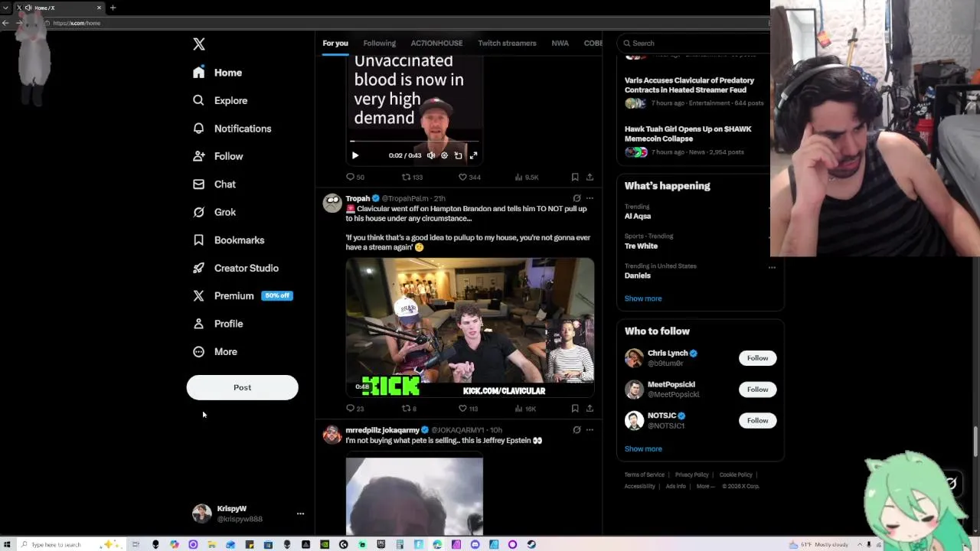Open more options for Daniels trend

click(772, 267)
